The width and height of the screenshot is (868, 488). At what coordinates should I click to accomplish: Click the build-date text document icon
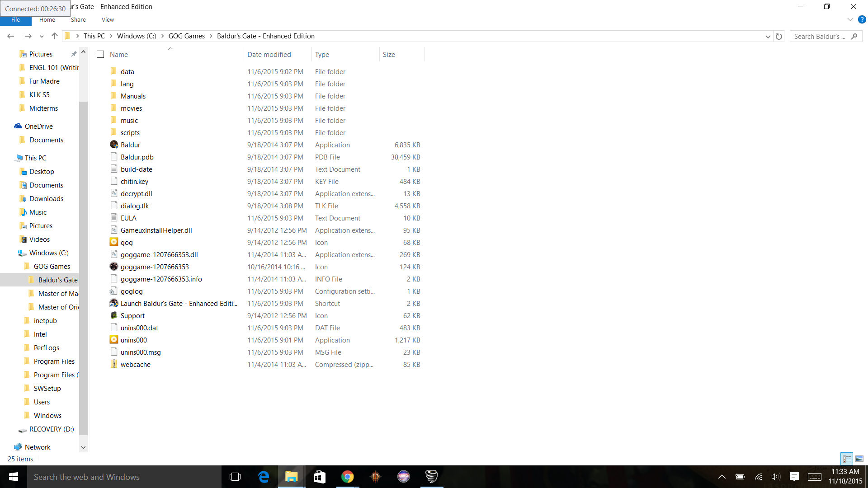pos(114,169)
